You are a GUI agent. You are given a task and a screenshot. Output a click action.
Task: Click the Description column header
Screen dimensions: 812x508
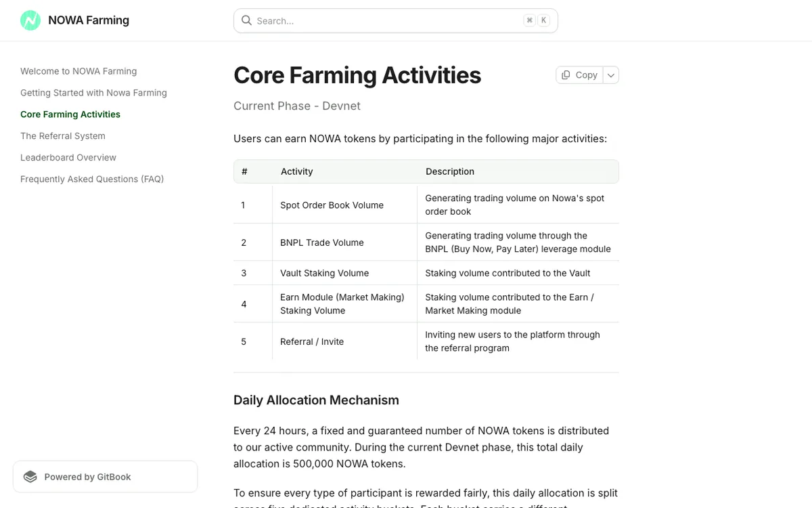click(x=450, y=171)
